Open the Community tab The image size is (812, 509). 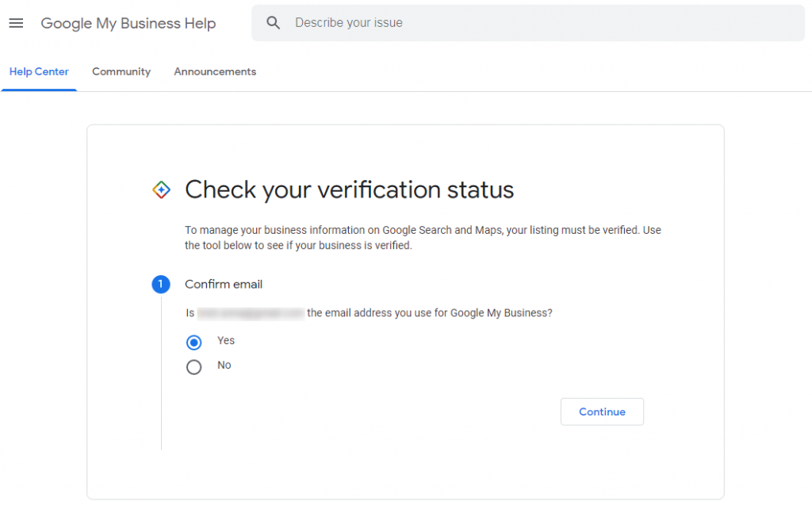[121, 71]
